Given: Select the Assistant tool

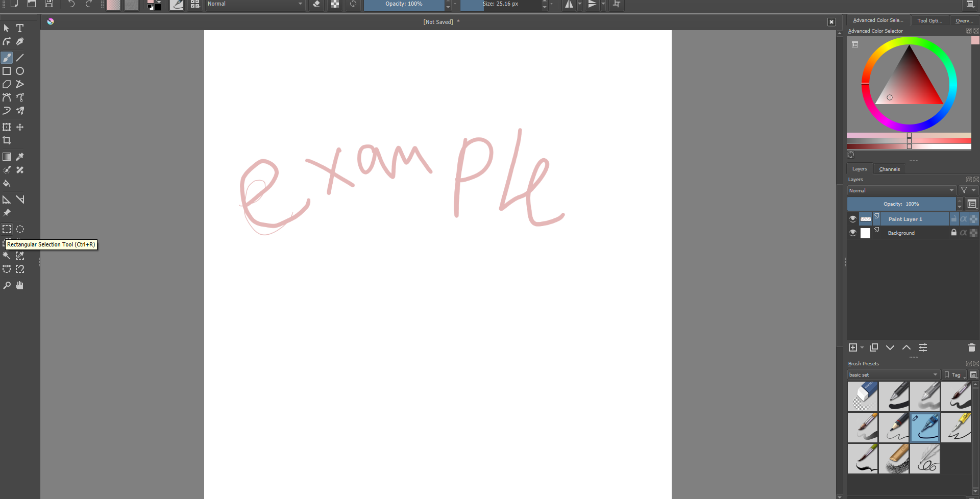Looking at the screenshot, I should (x=7, y=199).
